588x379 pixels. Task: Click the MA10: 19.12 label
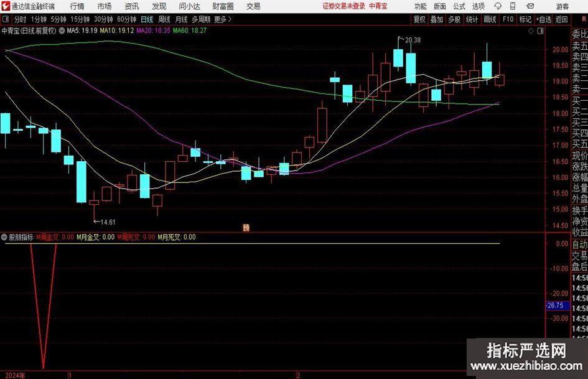tap(116, 30)
